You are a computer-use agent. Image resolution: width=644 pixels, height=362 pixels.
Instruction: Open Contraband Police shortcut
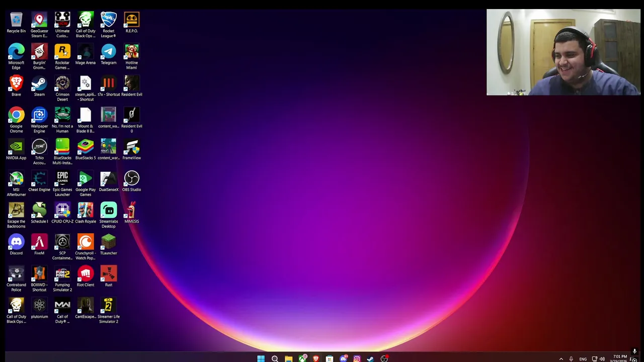pos(16,279)
